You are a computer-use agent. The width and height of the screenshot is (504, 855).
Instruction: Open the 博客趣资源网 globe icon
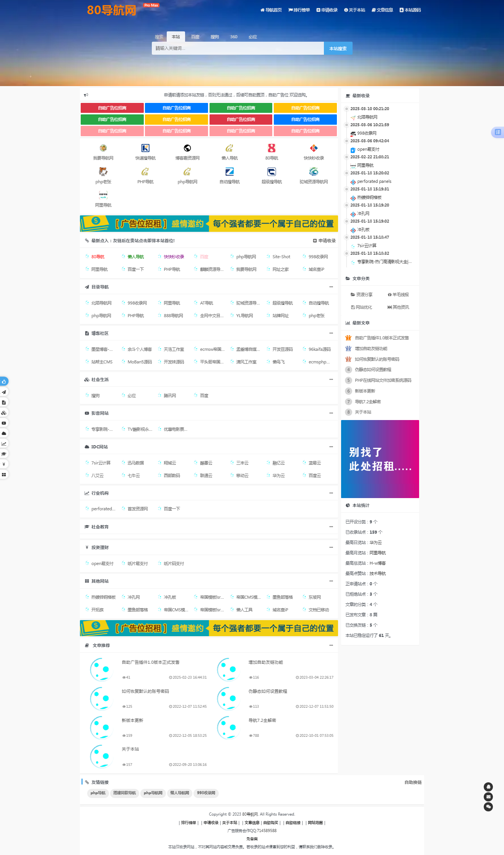(187, 148)
